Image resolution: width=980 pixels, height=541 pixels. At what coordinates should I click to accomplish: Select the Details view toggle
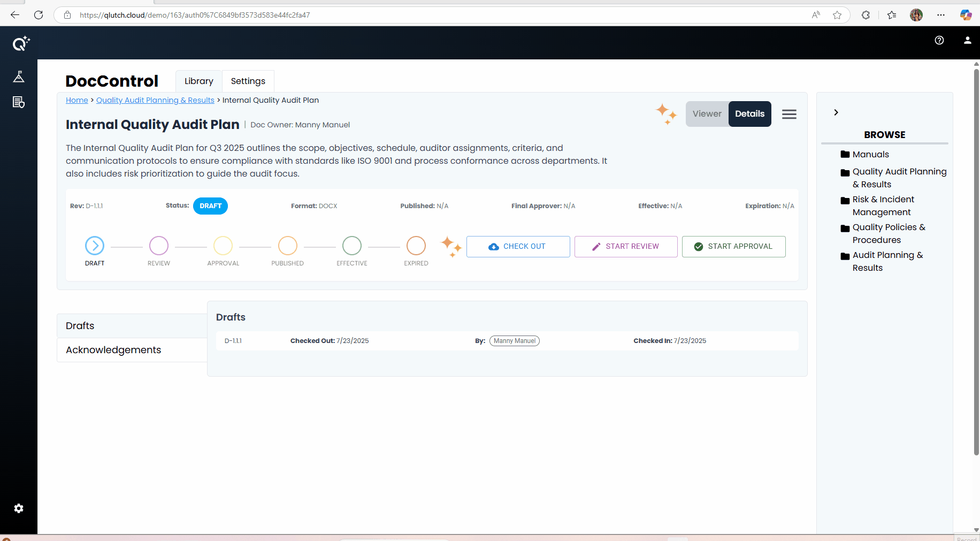pyautogui.click(x=749, y=114)
